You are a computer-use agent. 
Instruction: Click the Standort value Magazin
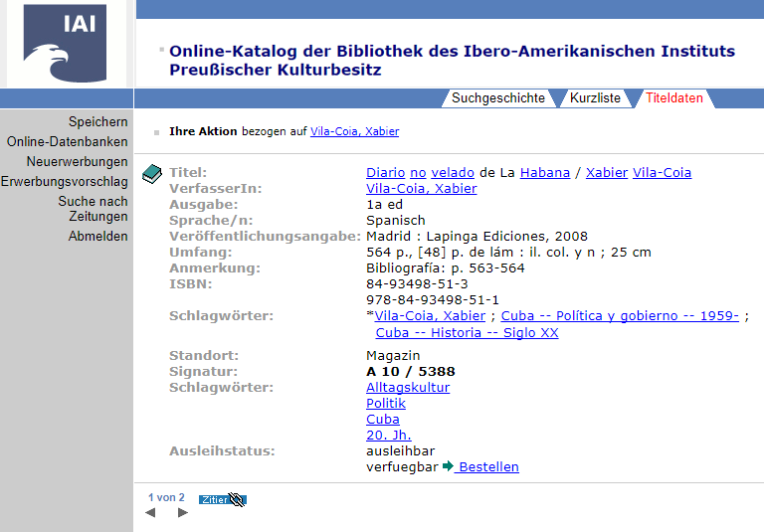(393, 356)
